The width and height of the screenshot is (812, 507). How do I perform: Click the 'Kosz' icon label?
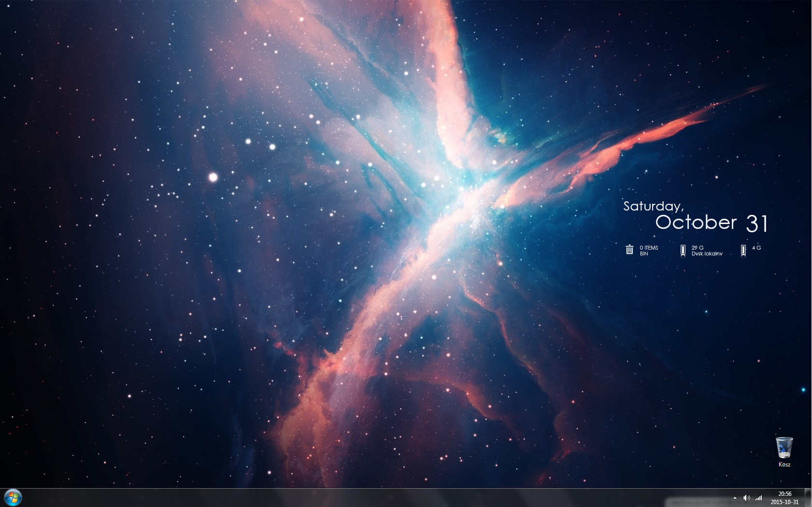click(784, 465)
